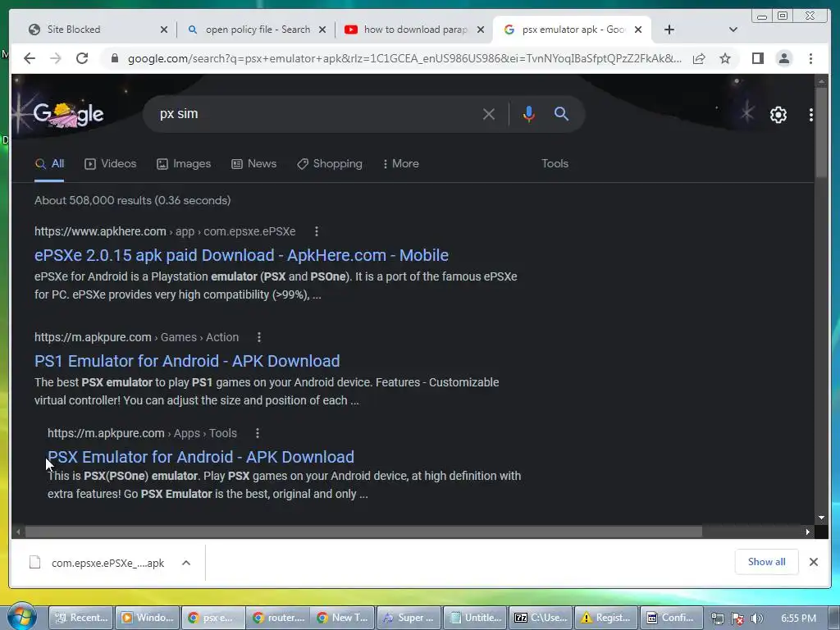Open the side panel icon

(757, 58)
